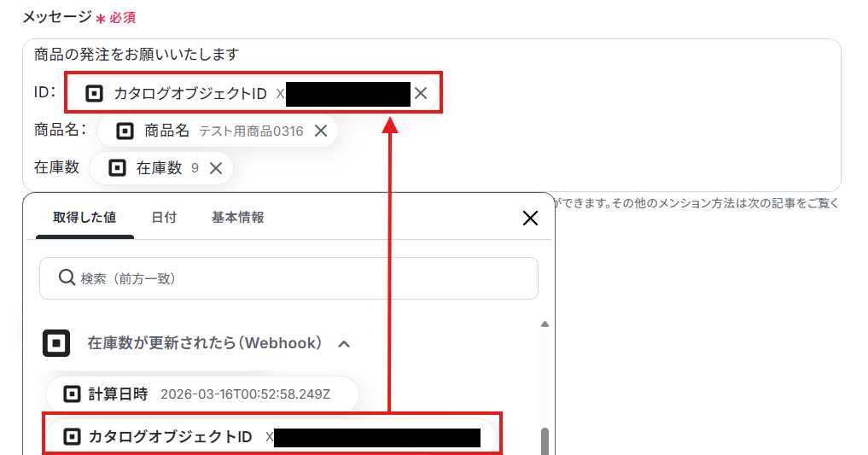Click the magnifier icon in search box
This screenshot has height=455, width=868.
pos(67,277)
